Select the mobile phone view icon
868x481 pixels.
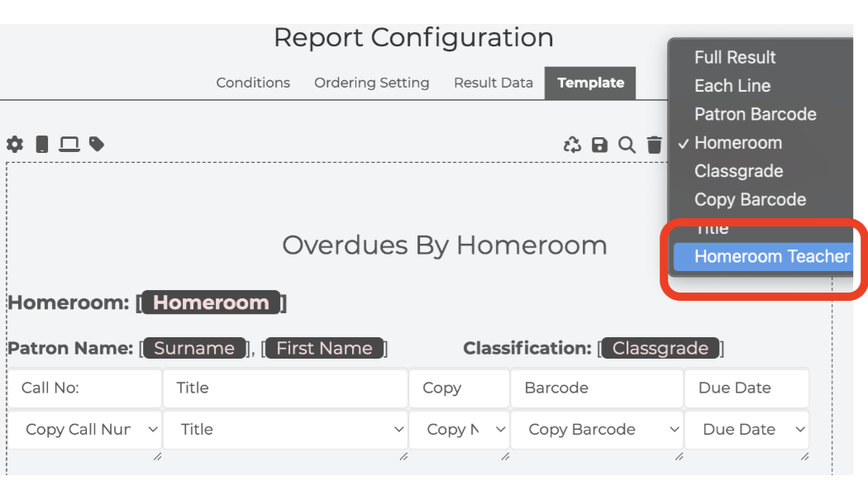tap(42, 145)
